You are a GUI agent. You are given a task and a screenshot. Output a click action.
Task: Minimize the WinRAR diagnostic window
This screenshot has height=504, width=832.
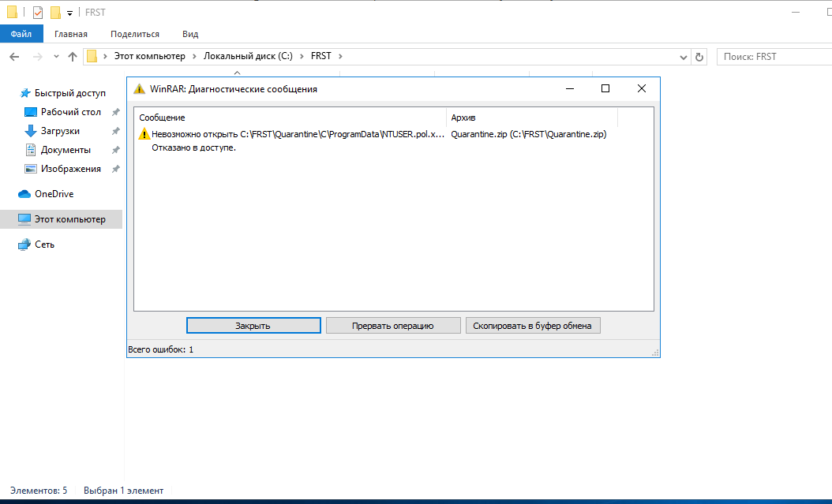tap(570, 88)
